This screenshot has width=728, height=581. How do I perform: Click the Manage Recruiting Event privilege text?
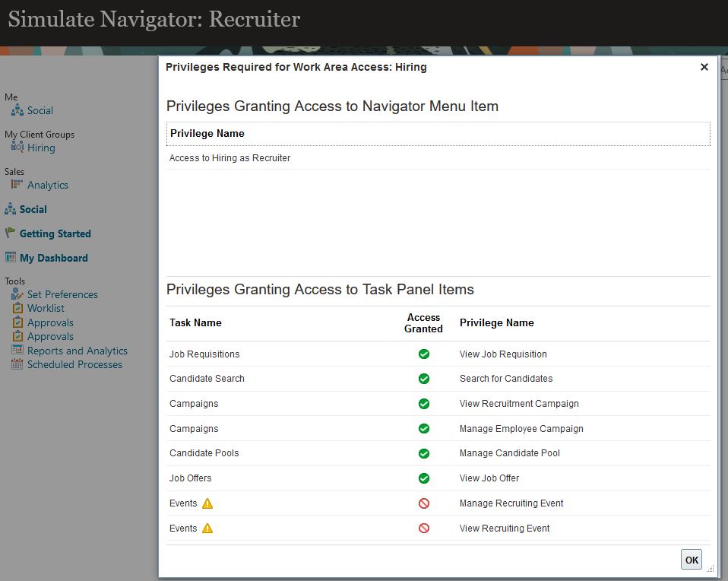(511, 503)
